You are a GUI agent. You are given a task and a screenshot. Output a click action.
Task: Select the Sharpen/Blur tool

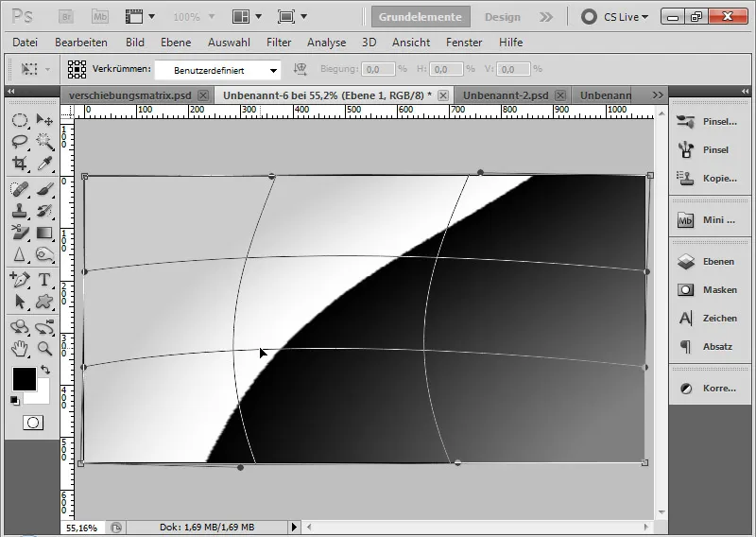pyautogui.click(x=19, y=254)
